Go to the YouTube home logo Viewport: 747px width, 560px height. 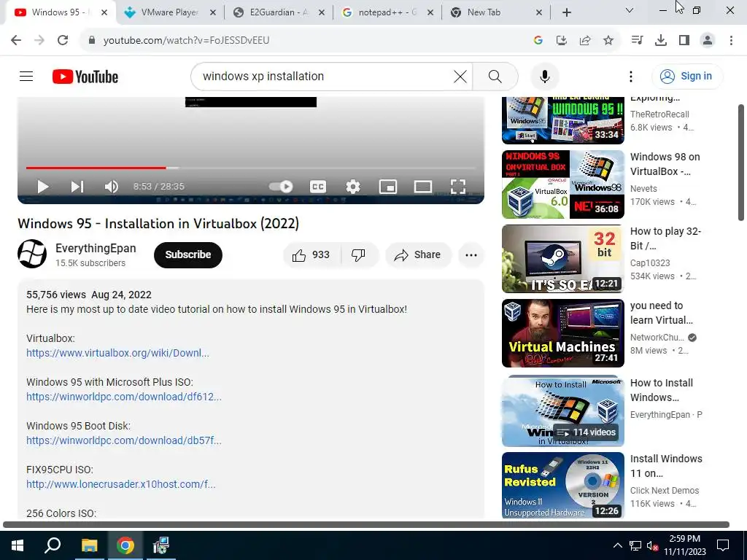pyautogui.click(x=85, y=77)
